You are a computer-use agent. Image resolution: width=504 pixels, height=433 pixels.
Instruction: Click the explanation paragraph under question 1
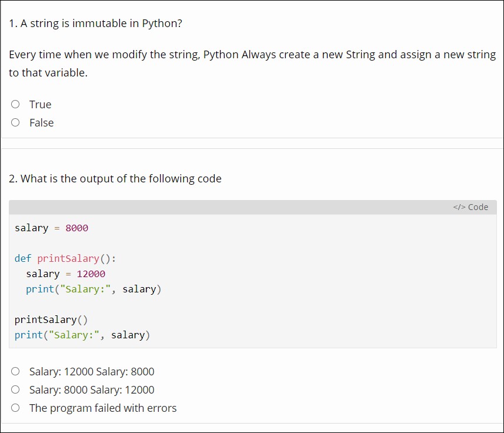tap(252, 64)
